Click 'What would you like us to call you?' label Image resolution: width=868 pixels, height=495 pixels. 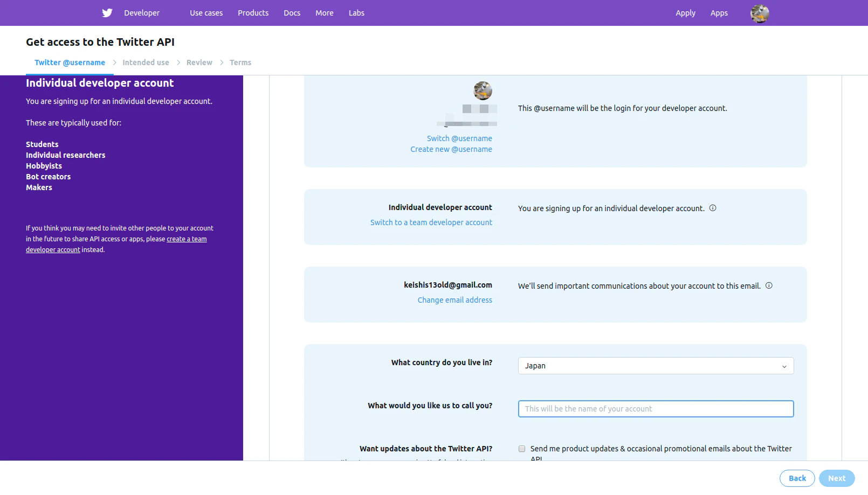tap(430, 406)
